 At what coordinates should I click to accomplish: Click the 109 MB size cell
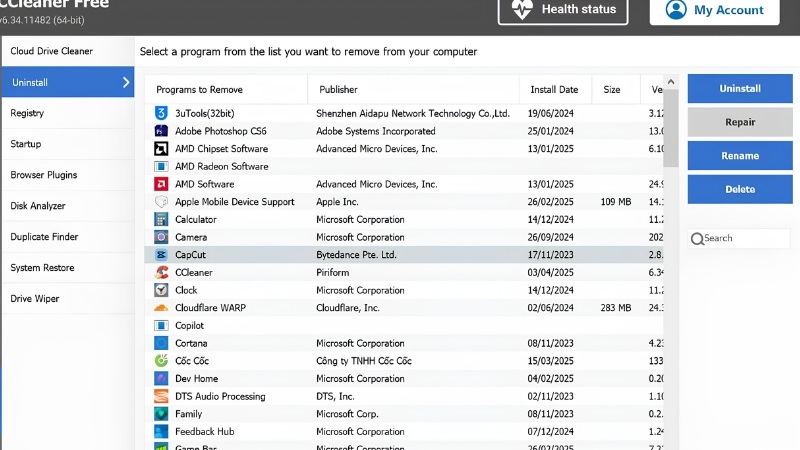pos(616,202)
